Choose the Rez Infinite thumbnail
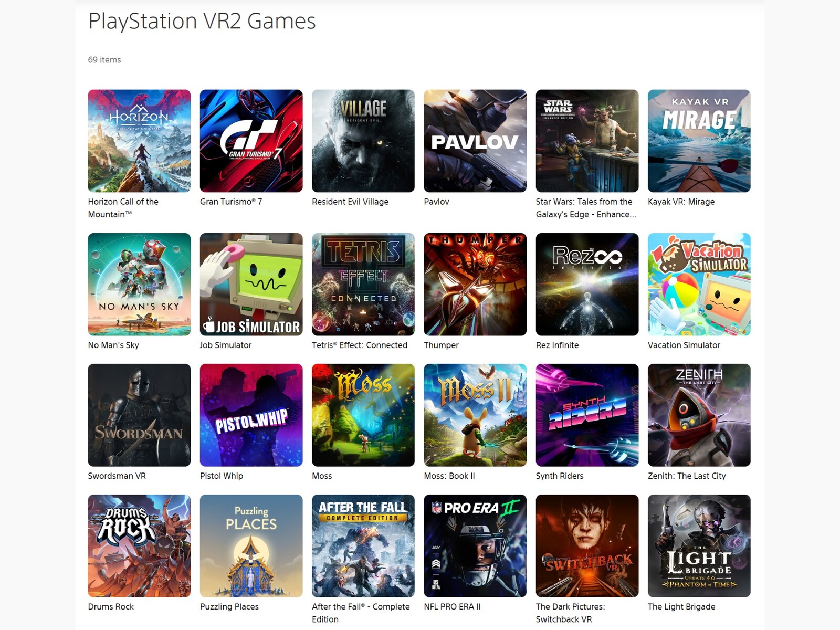 (587, 284)
